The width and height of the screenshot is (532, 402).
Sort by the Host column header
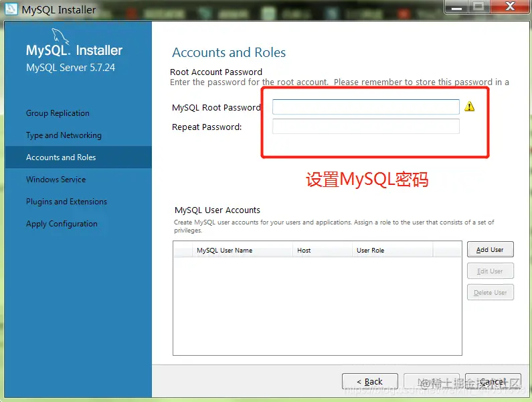tap(323, 251)
